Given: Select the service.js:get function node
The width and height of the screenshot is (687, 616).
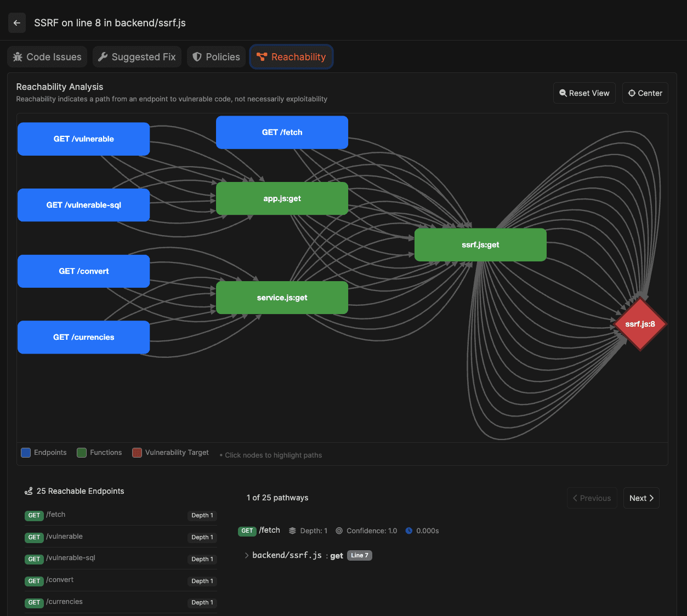Looking at the screenshot, I should (x=282, y=298).
